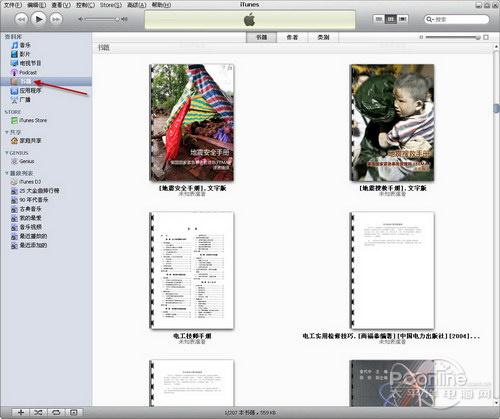Click the low volume speaker icon
500x419 pixels.
pyautogui.click(x=80, y=19)
